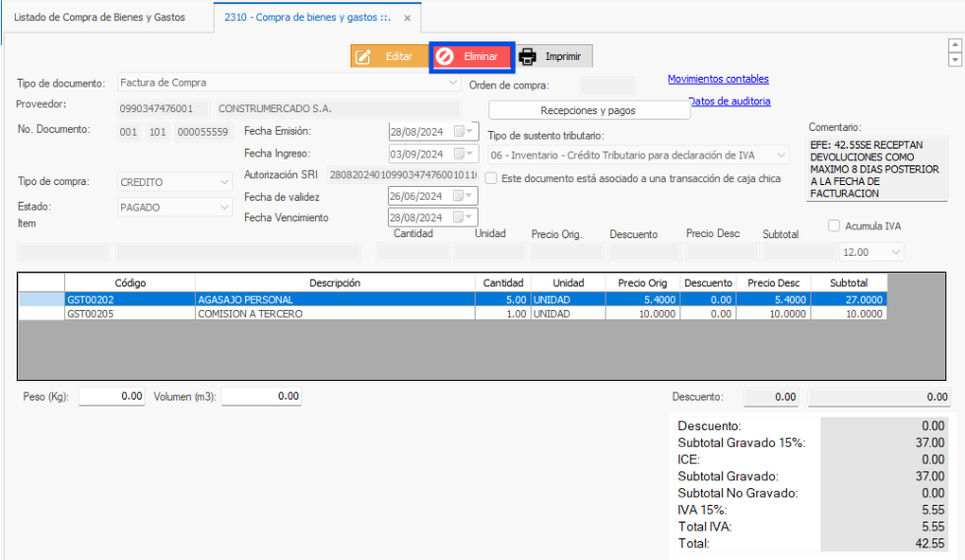Image resolution: width=965 pixels, height=560 pixels.
Task: Expand the Tipo de documento dropdown
Action: pyautogui.click(x=452, y=83)
